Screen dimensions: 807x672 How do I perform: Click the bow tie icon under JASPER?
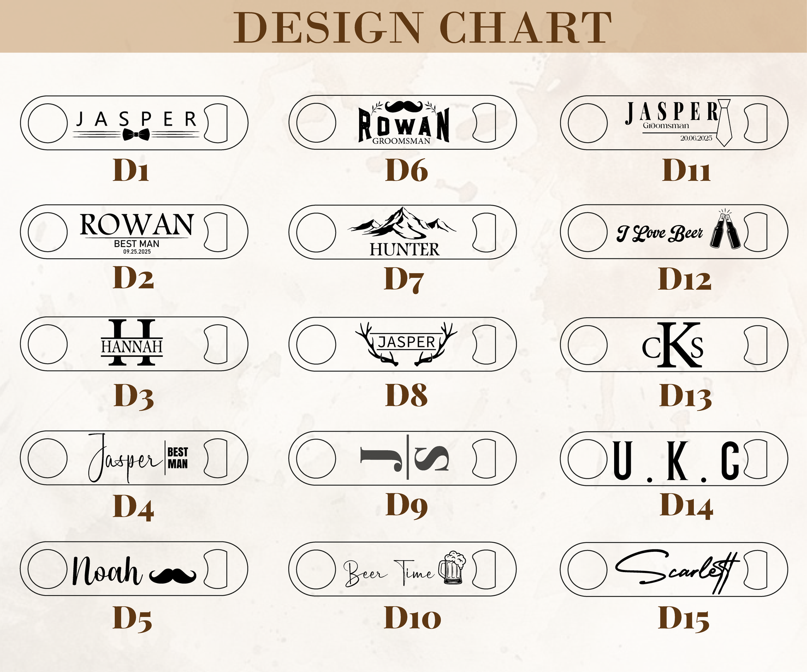tap(136, 134)
